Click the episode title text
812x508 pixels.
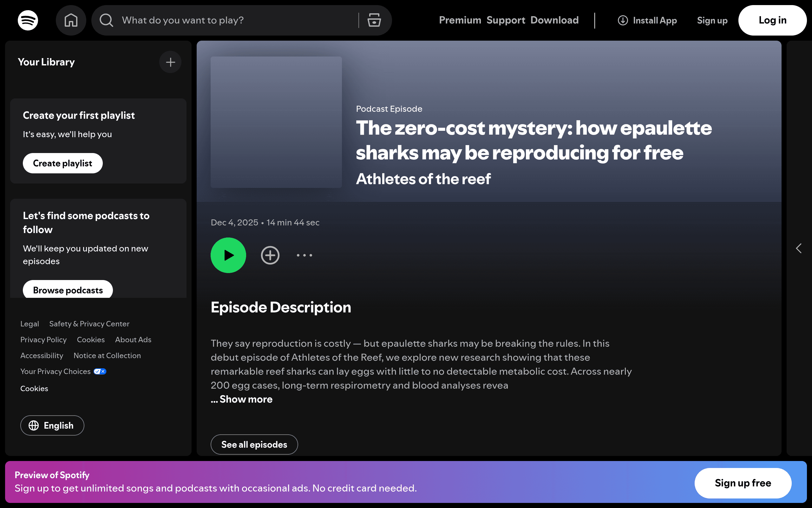pyautogui.click(x=534, y=140)
